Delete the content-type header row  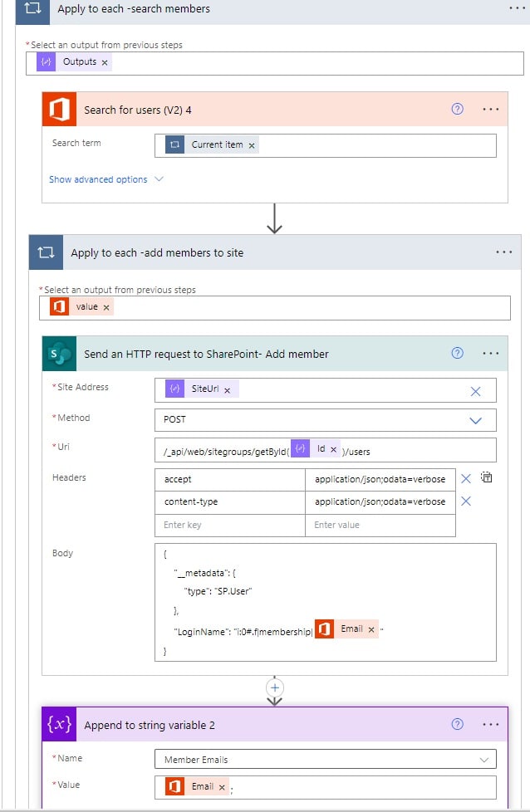[x=466, y=501]
